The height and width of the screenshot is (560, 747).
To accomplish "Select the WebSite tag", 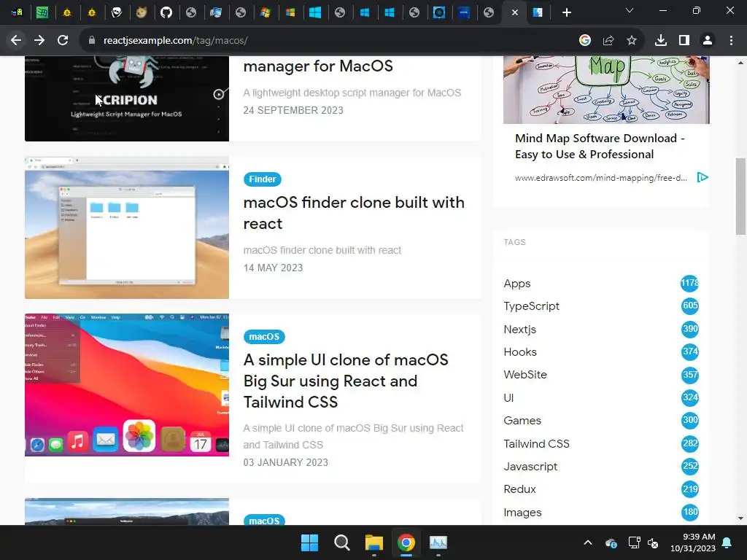I will pos(525,375).
